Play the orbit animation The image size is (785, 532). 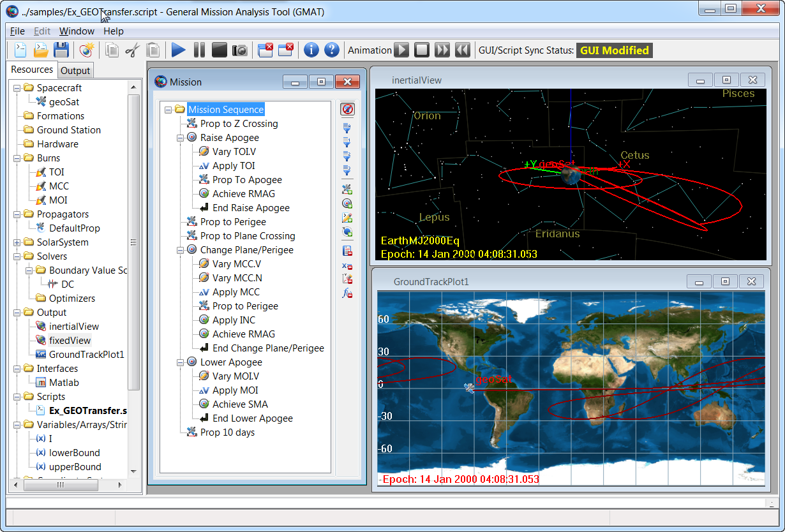[402, 50]
